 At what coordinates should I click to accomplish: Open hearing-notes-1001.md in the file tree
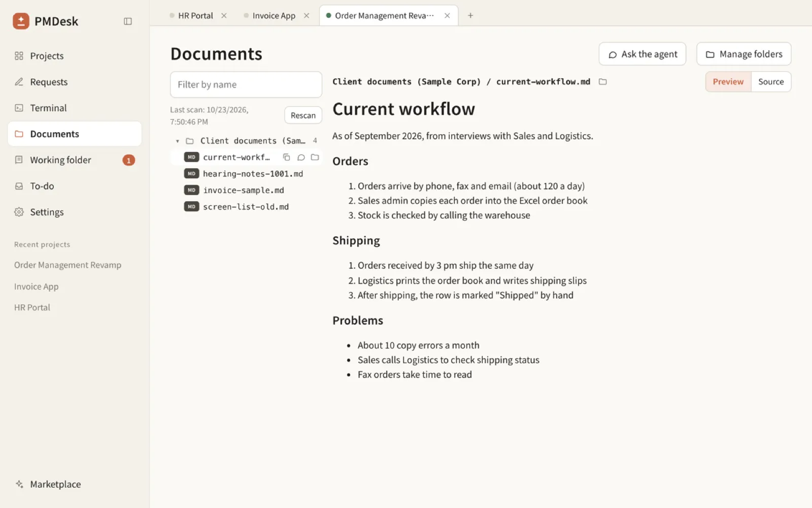pos(246,174)
